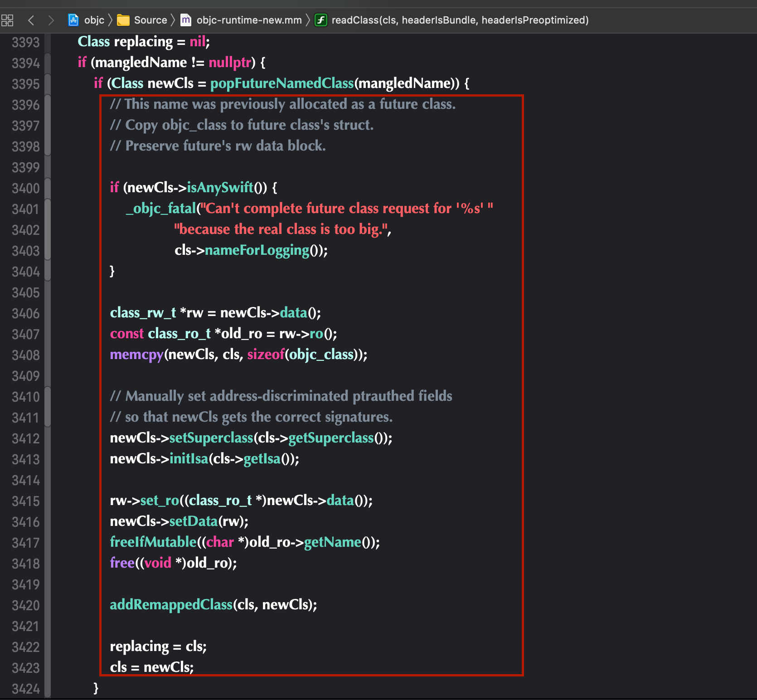Click the objc-runtime-new.mm file icon
This screenshot has height=700, width=757.
coord(186,20)
